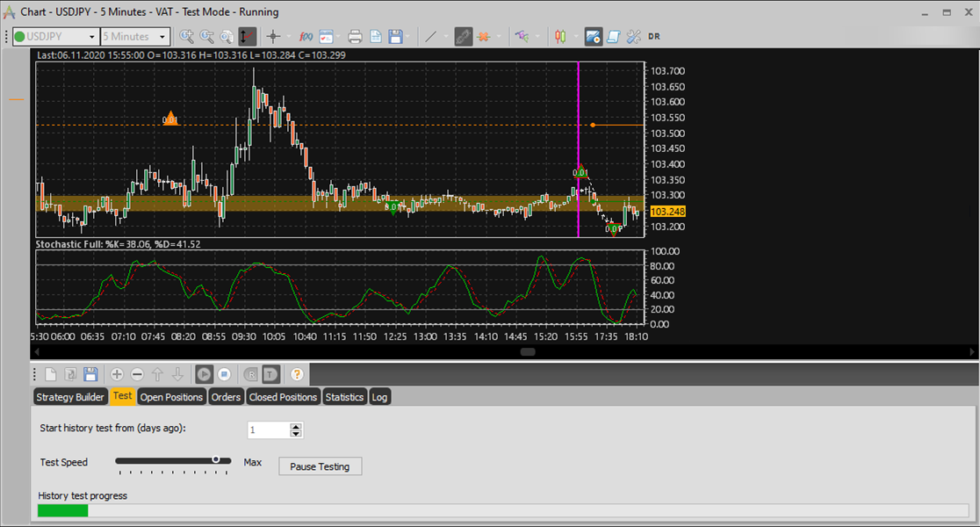Screen dimensions: 980x527
Task: Open the 5 Minutes timeframe dropdown
Action: tap(162, 37)
